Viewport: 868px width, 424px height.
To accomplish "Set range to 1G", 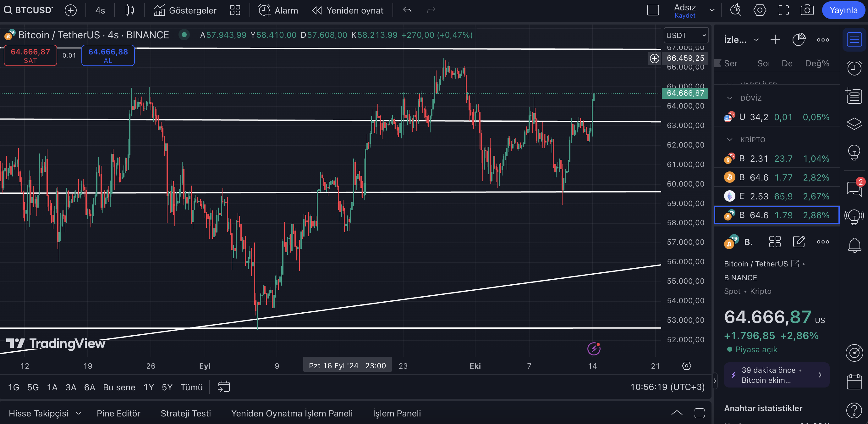I will coord(14,387).
